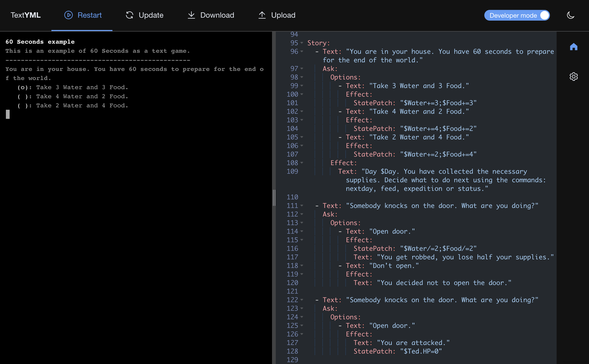Click the Download label in the toolbar
This screenshot has height=364, width=589.
[x=217, y=15]
